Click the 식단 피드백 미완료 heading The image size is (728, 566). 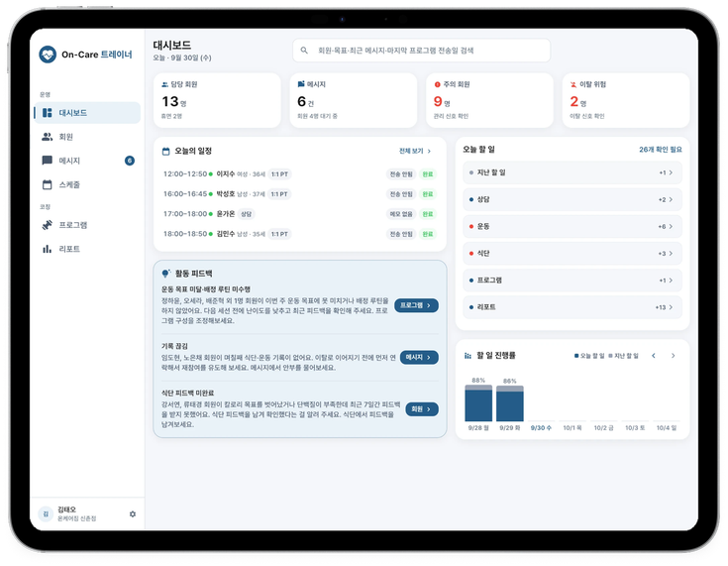tap(187, 394)
